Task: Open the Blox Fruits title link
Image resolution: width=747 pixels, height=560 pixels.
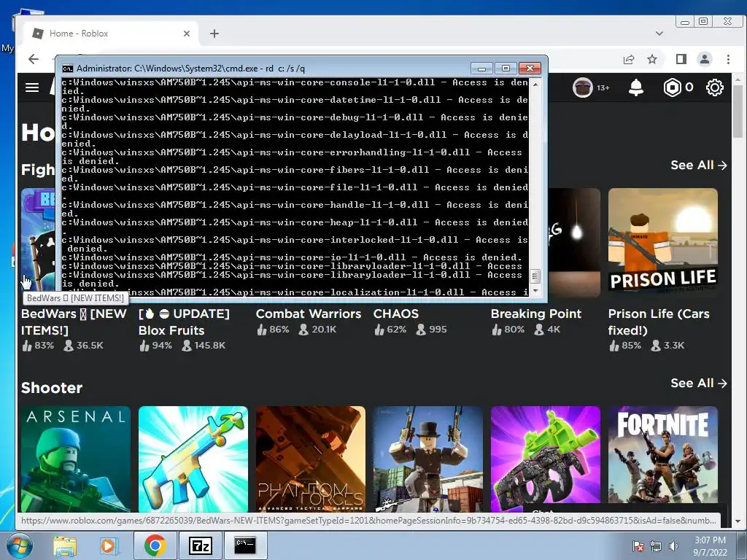Action: [x=184, y=322]
